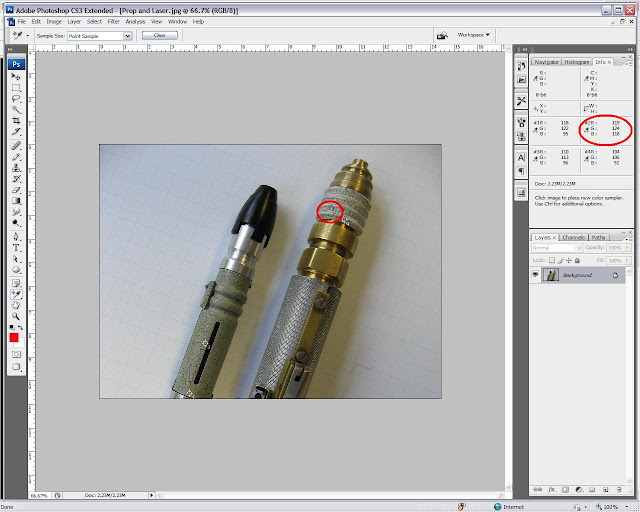Switch to the Channels tab
The image size is (640, 512).
(x=573, y=237)
